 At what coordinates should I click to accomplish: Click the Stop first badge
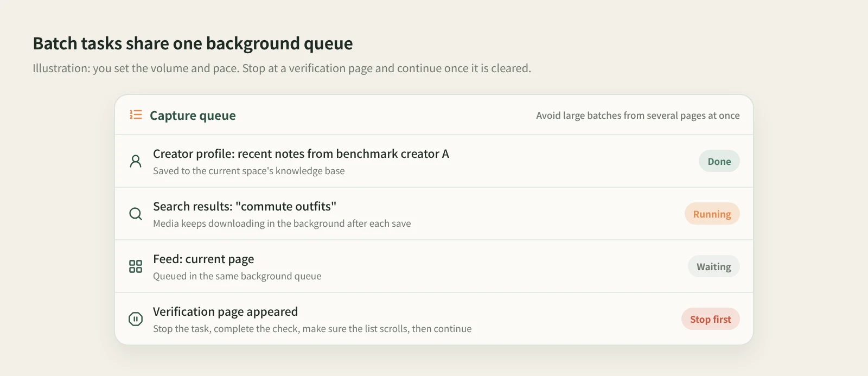pos(710,319)
